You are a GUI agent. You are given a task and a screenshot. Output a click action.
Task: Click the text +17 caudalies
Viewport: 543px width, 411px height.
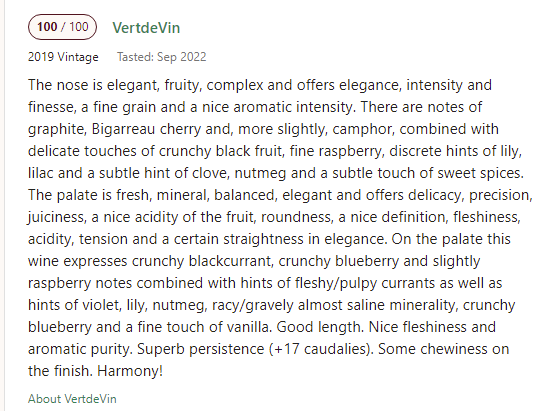click(320, 349)
